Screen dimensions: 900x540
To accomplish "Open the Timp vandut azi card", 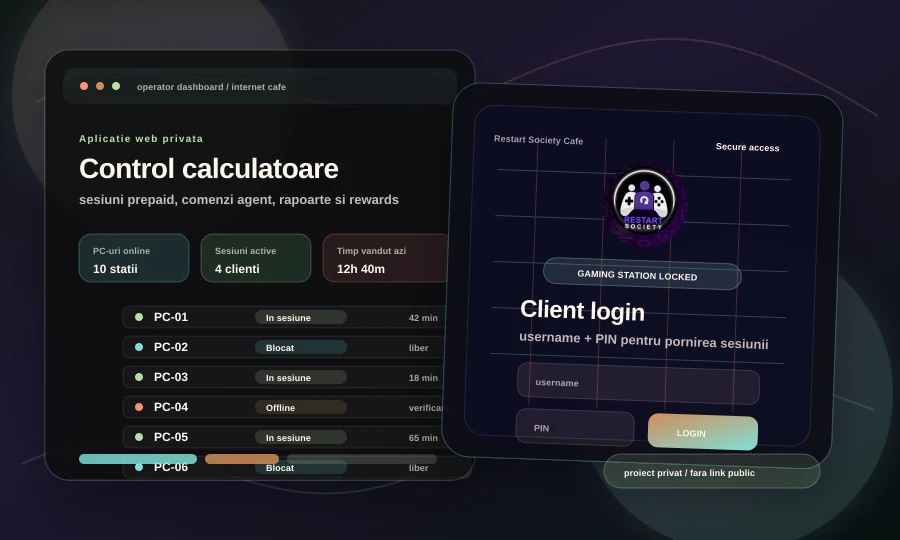I will 386,258.
